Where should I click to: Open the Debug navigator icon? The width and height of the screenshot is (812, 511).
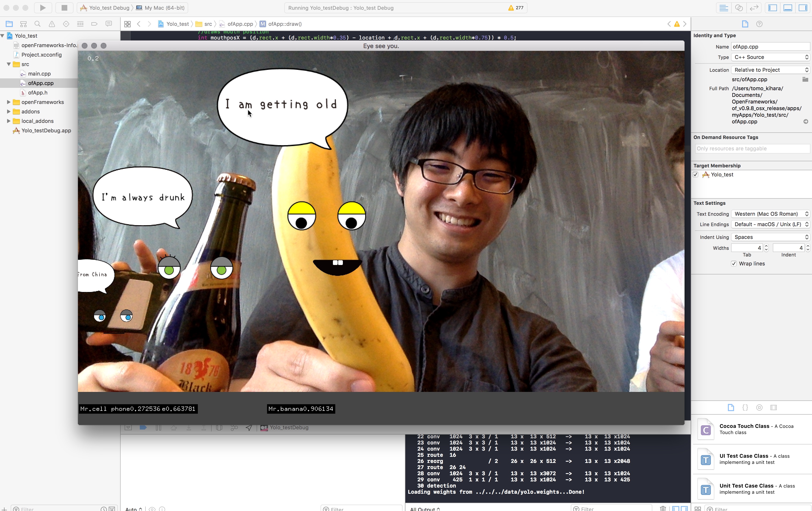point(80,24)
